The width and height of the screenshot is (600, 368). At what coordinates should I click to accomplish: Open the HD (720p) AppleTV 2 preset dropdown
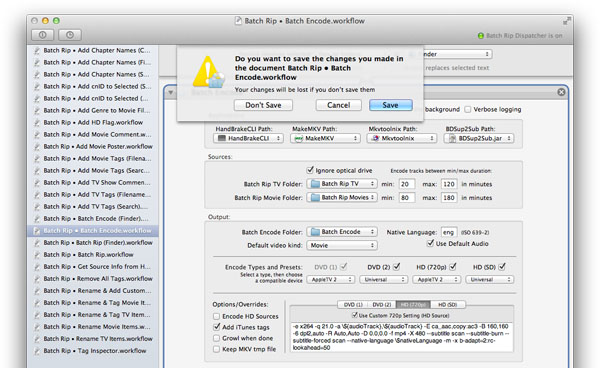(x=437, y=280)
